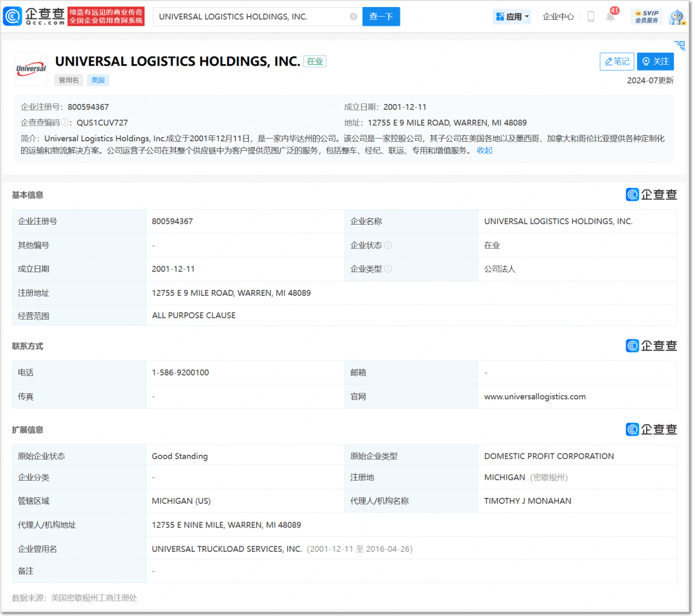Screen dimensions: 693x616
Task: Open SVIP 会员服务 icon
Action: (x=647, y=17)
